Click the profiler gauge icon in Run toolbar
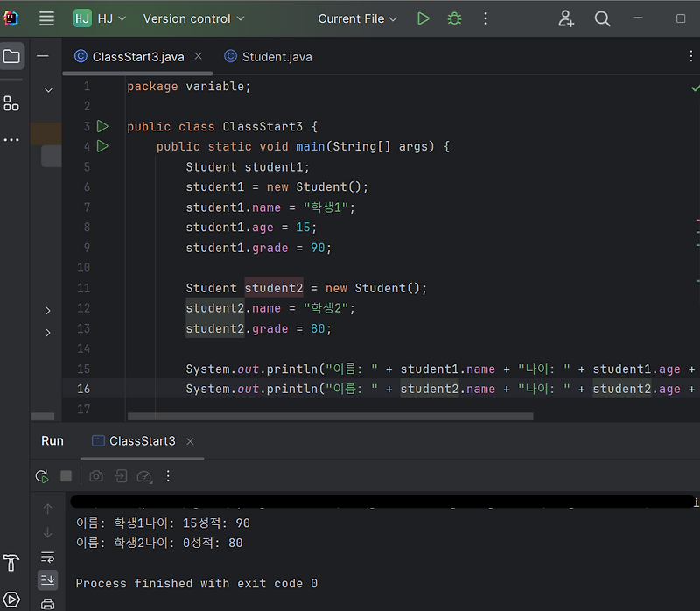The width and height of the screenshot is (700, 611). click(x=144, y=476)
